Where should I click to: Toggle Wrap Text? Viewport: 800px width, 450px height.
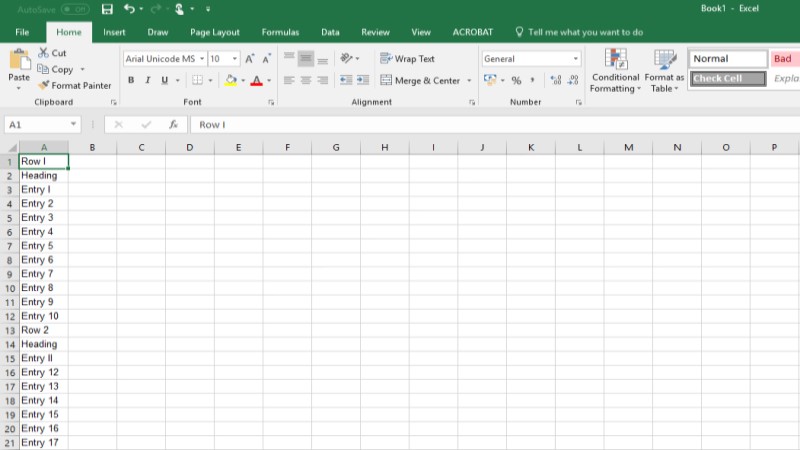click(407, 59)
